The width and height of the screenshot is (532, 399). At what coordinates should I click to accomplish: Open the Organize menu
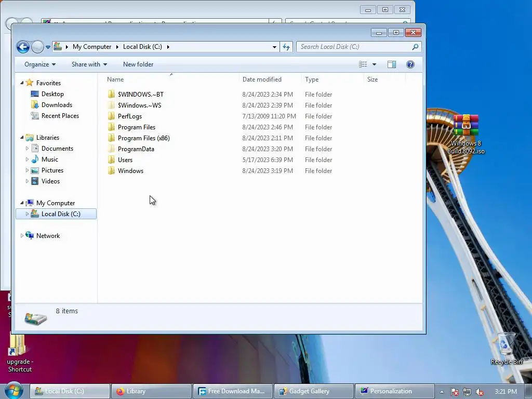click(x=40, y=64)
